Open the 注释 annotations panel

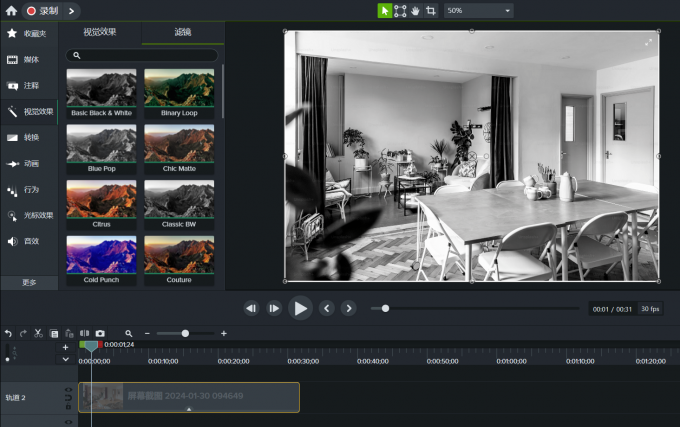pyautogui.click(x=29, y=85)
